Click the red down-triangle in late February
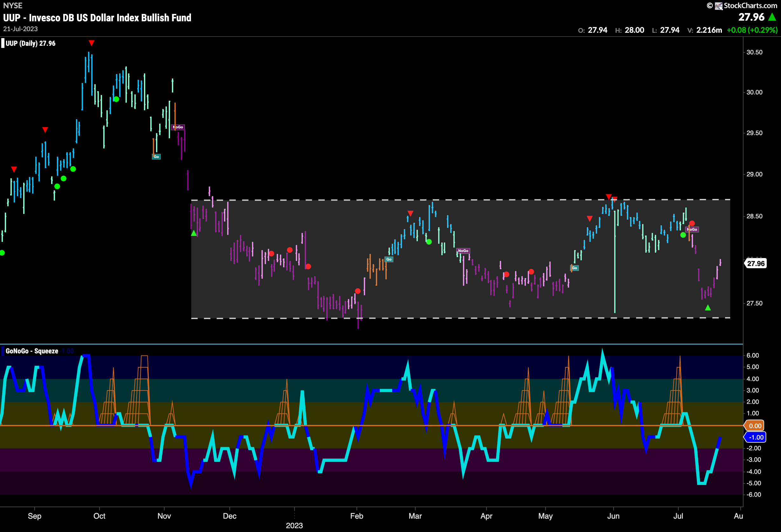This screenshot has width=781, height=532. tap(410, 214)
